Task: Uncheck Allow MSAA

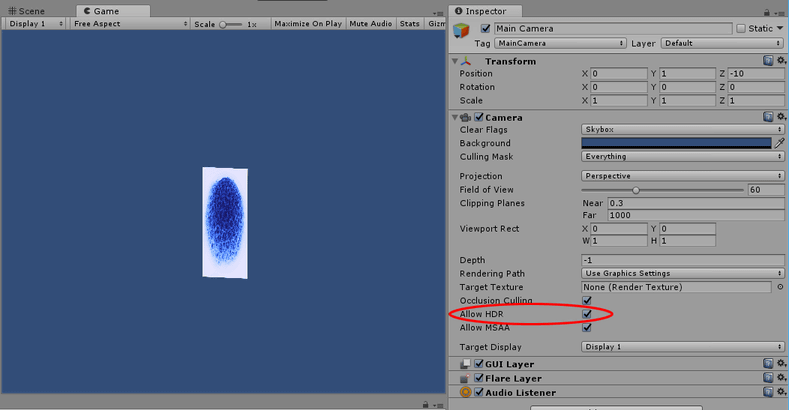Action: tap(587, 327)
